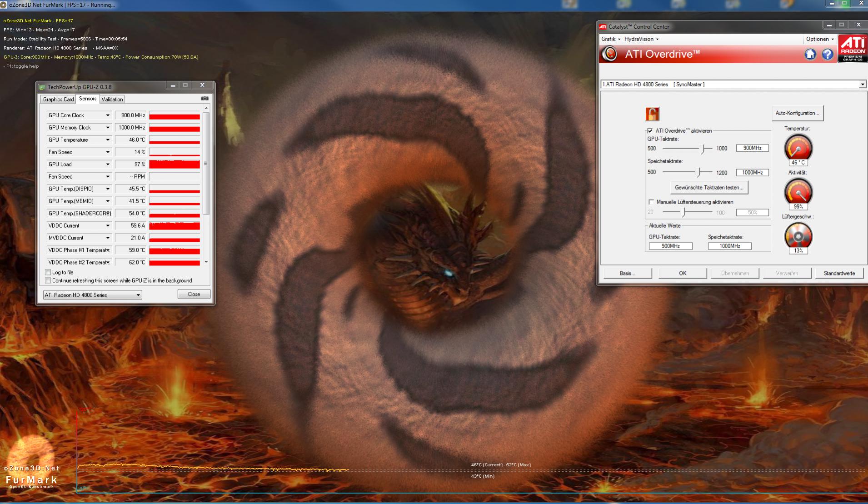Open the GPU-Z graphics card selector dropdown

pyautogui.click(x=92, y=295)
